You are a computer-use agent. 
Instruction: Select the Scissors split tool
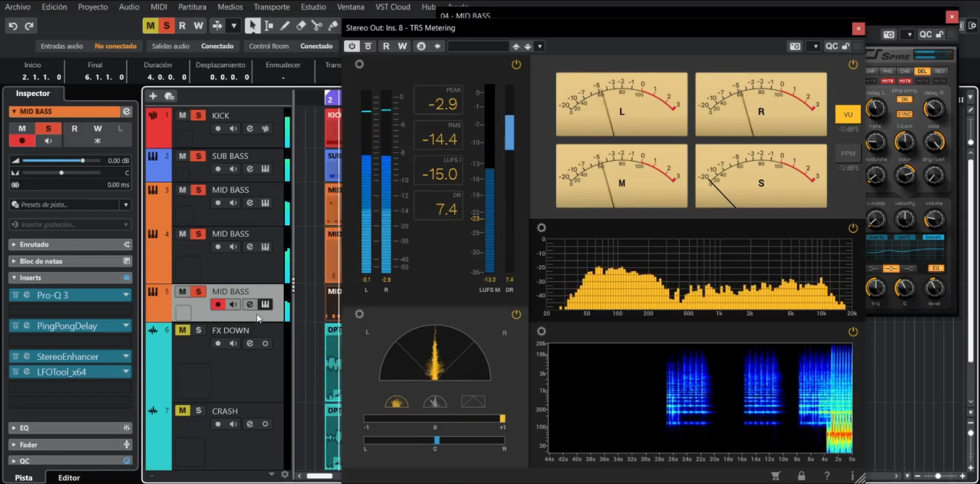317,26
